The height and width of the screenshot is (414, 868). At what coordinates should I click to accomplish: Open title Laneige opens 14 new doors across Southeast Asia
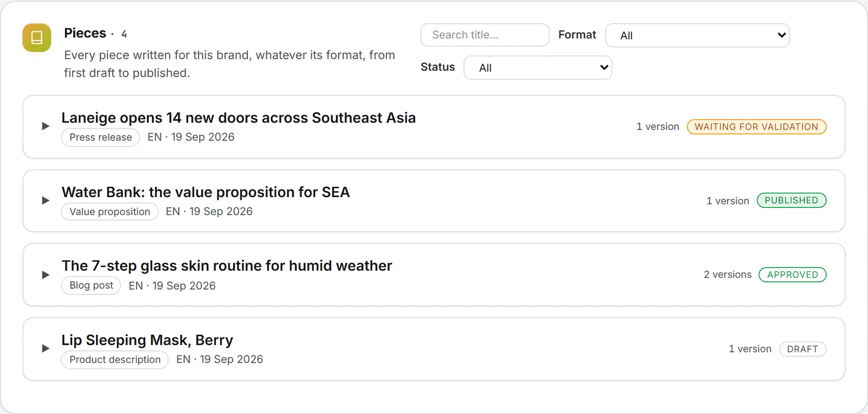(x=239, y=118)
